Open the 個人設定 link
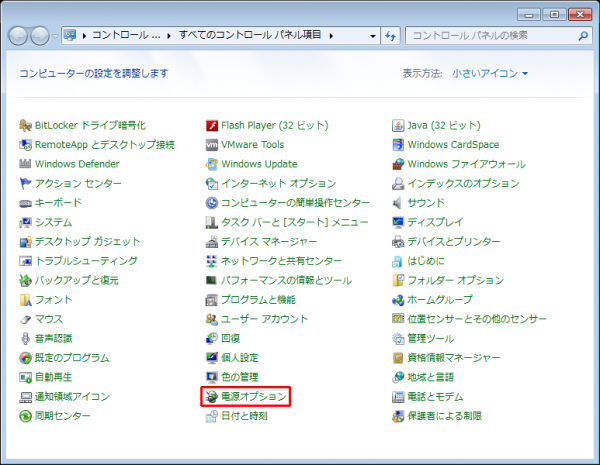The image size is (600, 465). (240, 358)
